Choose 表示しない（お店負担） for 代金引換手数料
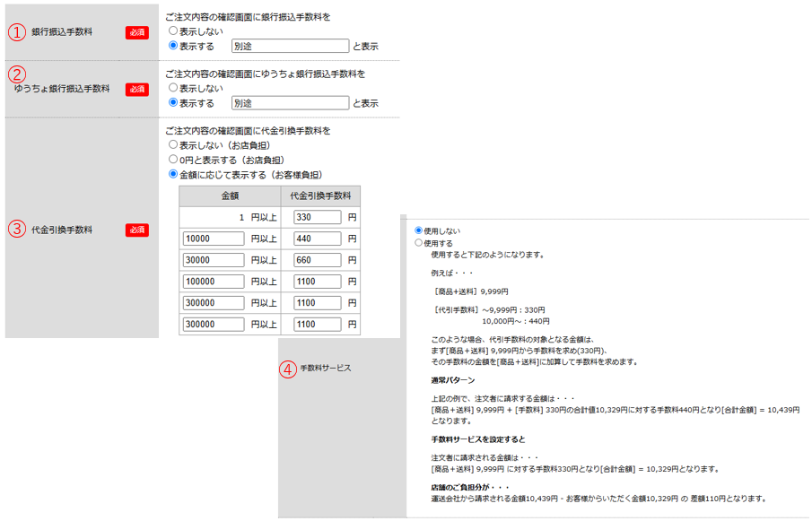 point(173,145)
